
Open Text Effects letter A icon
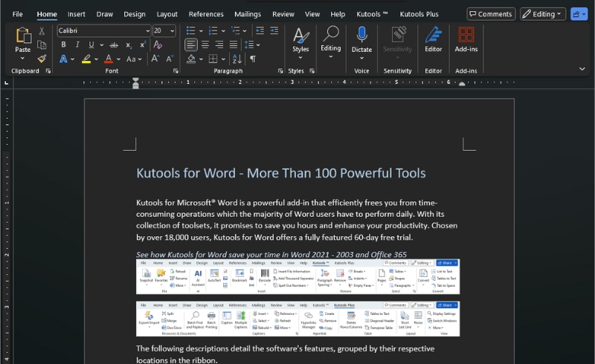[x=63, y=59]
